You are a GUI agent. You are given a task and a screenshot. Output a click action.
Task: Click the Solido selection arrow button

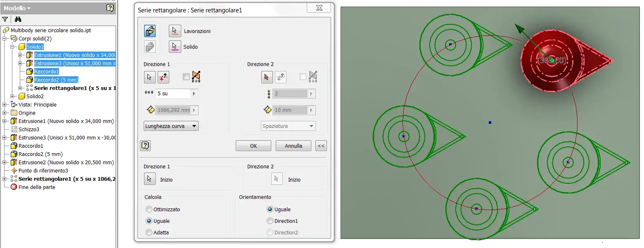coord(175,47)
